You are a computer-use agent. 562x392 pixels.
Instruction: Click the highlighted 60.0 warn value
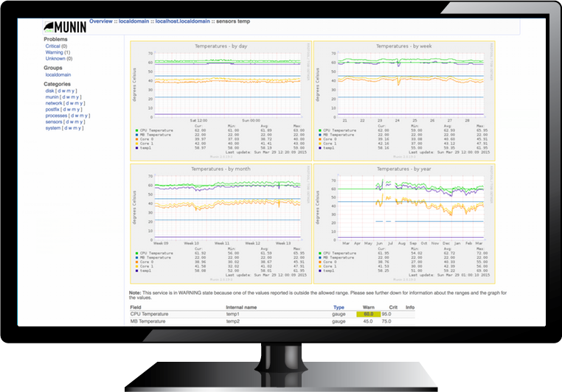click(x=369, y=314)
